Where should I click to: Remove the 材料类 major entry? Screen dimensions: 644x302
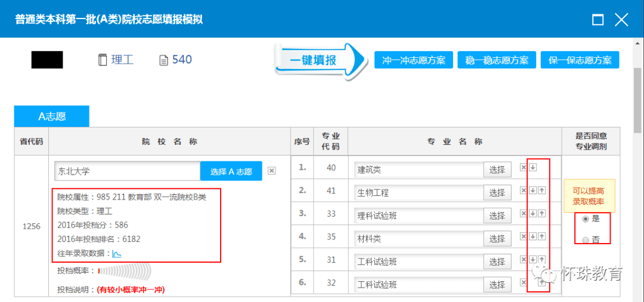pyautogui.click(x=524, y=236)
